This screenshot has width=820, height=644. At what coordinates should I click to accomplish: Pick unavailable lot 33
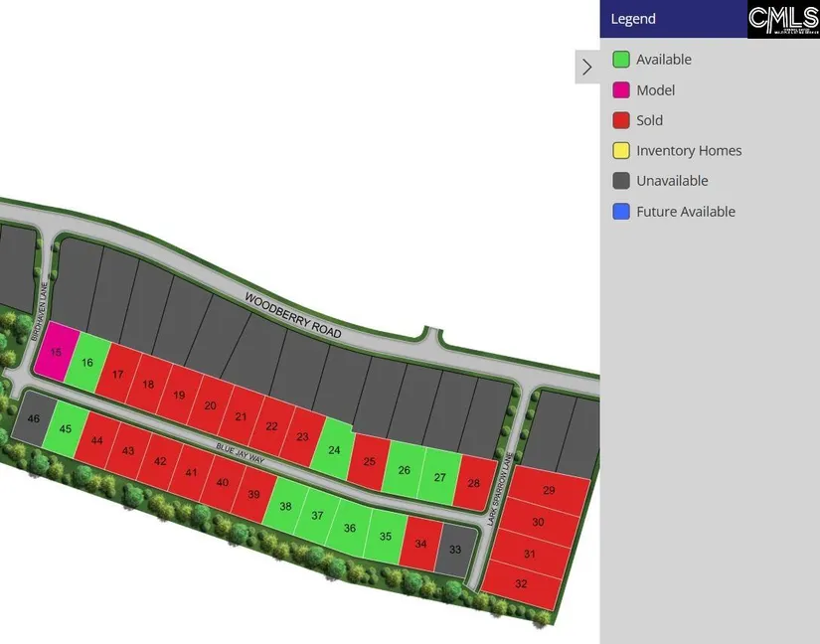tap(454, 550)
